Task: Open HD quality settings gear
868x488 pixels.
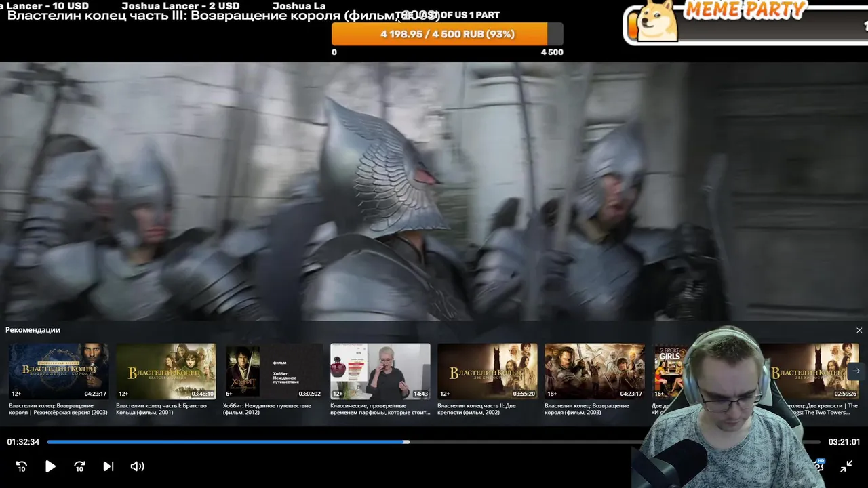Action: click(818, 465)
